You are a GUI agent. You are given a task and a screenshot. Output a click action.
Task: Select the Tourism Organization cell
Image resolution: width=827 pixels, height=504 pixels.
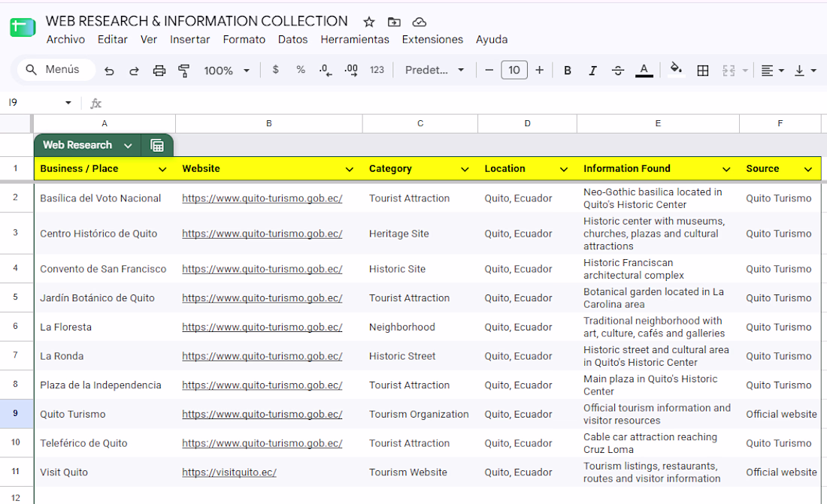click(x=420, y=415)
